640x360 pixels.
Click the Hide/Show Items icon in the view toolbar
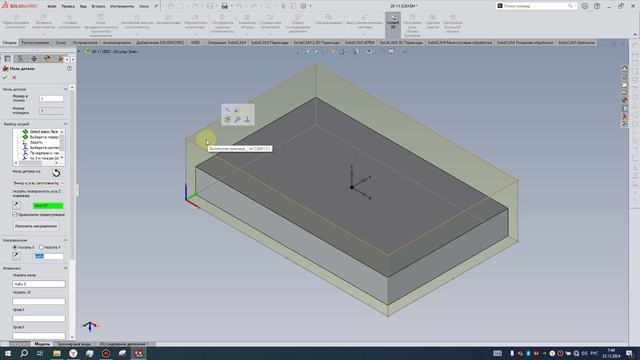click(369, 52)
